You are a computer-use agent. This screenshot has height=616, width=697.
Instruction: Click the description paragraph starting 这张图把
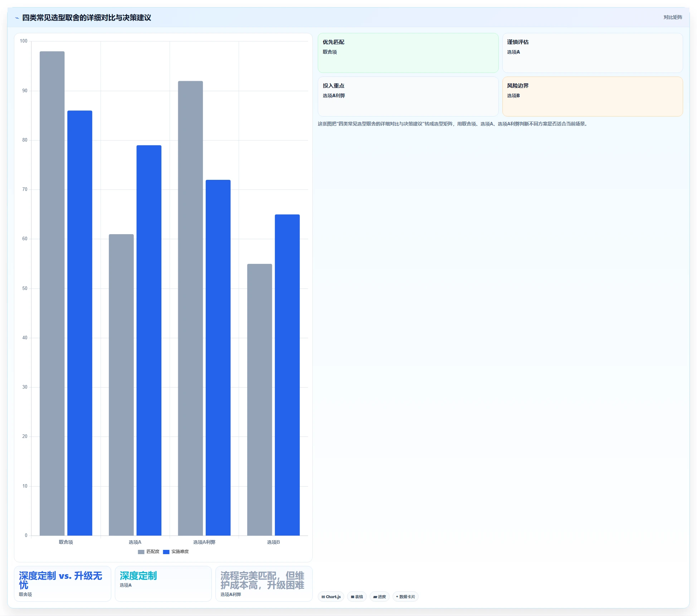[x=453, y=124]
